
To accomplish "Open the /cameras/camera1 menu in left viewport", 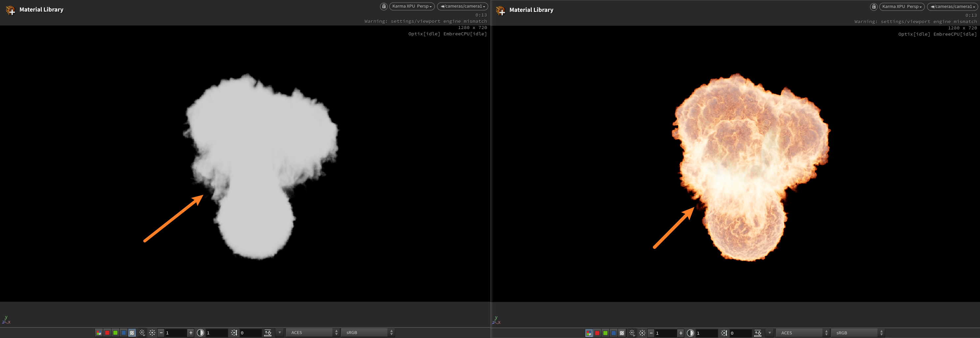I will (x=462, y=6).
